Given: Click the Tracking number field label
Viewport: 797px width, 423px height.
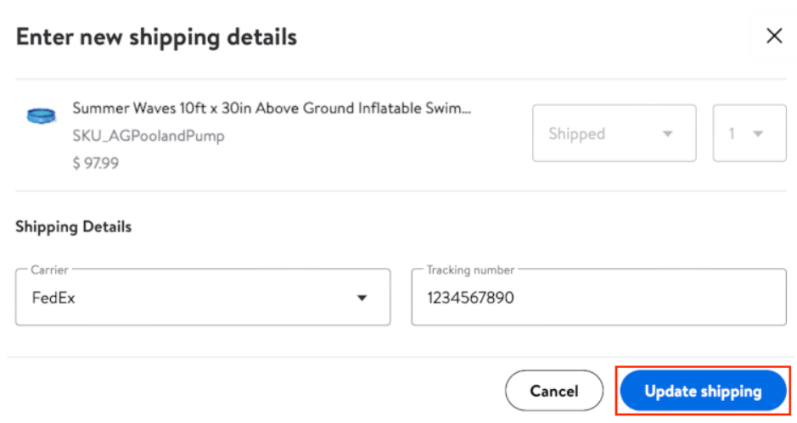Looking at the screenshot, I should tap(470, 270).
